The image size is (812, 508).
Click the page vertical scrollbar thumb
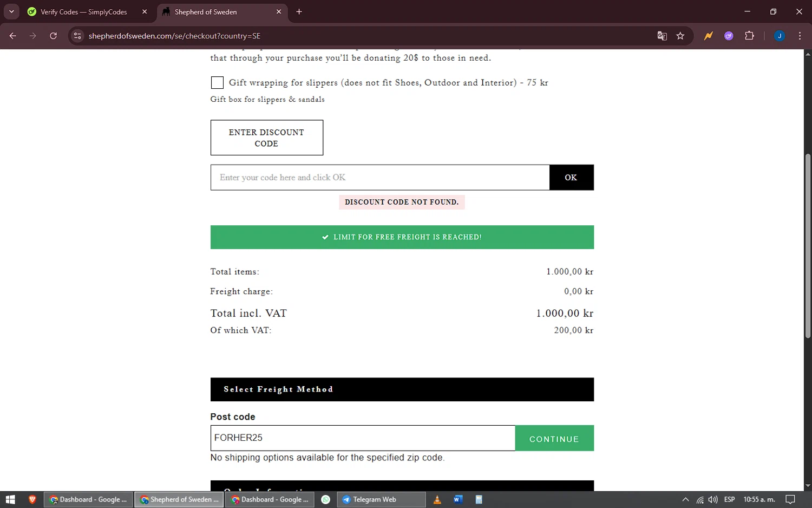[x=808, y=246]
